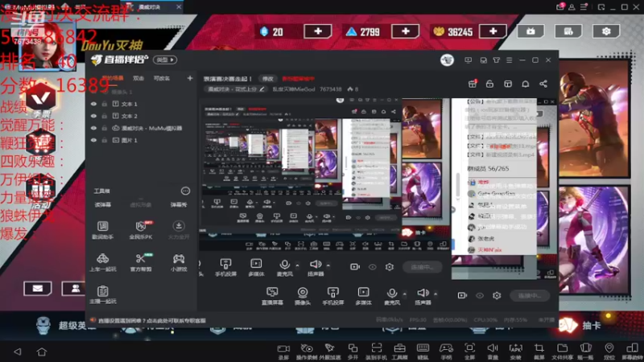Launch 歌词助手 lyrics tool
The width and height of the screenshot is (644, 362).
tap(103, 230)
